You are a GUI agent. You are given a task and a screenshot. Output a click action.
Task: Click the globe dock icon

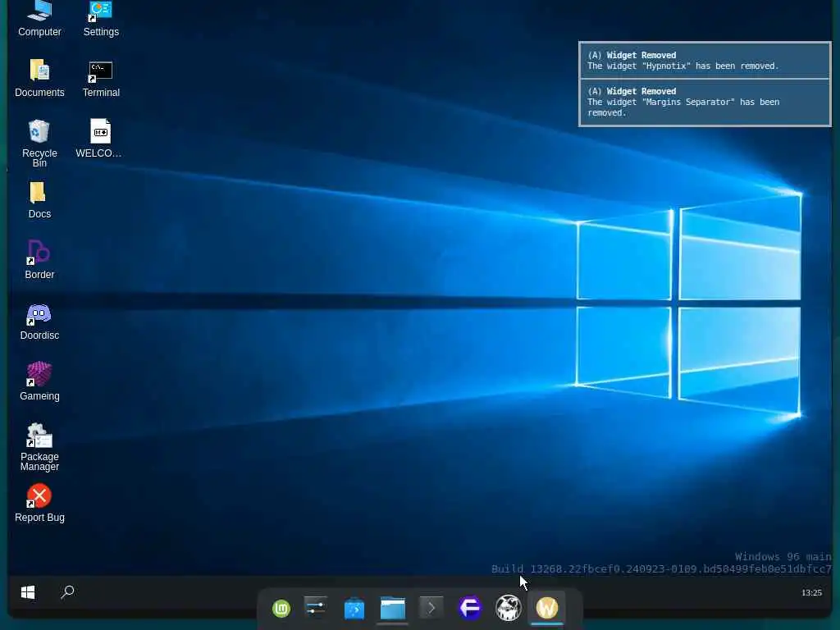[x=509, y=608]
